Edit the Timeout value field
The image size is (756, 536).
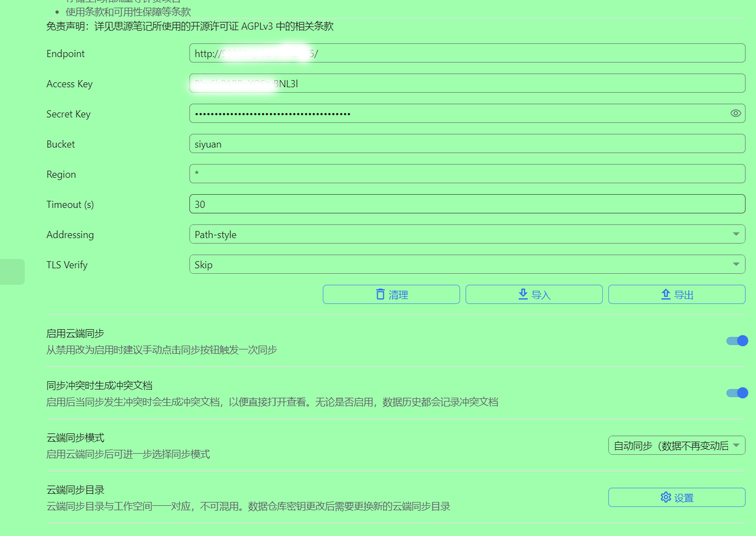(x=467, y=204)
